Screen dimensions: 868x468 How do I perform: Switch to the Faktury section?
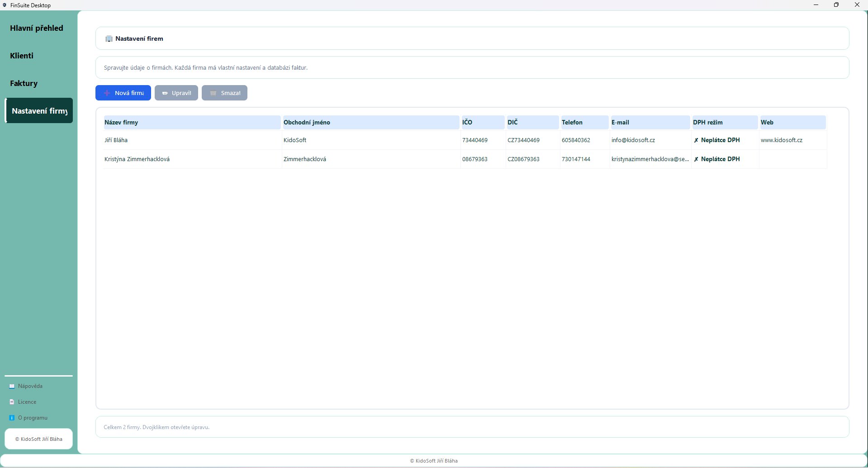click(x=24, y=83)
